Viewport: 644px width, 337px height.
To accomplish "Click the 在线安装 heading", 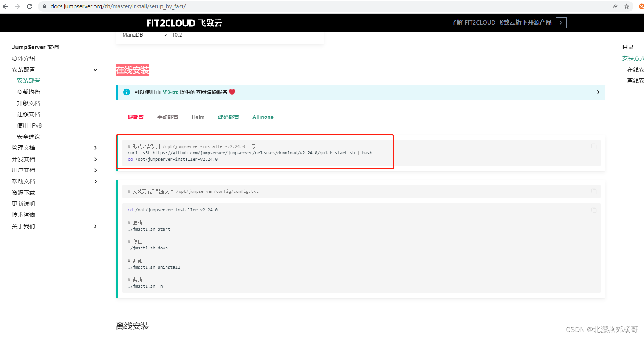I will 132,70.
